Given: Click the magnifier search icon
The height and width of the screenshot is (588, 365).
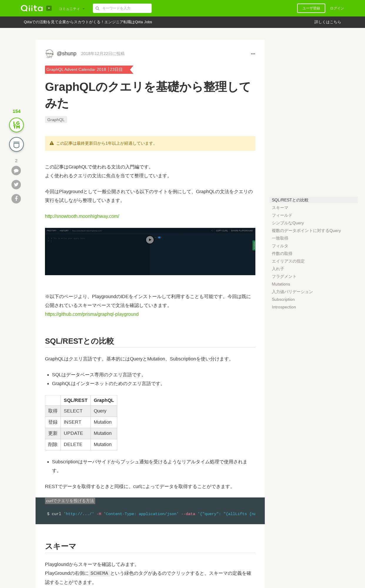Looking at the screenshot, I should pos(97,8).
